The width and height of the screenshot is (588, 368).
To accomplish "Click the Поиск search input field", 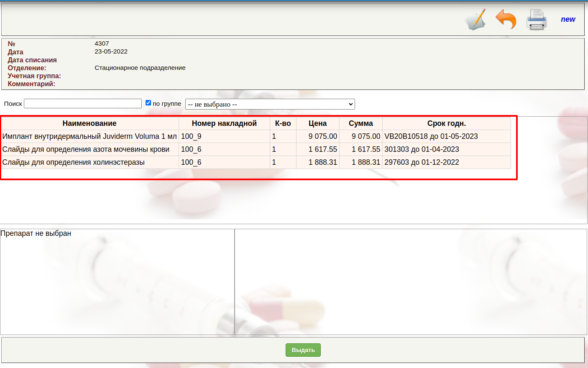I will coord(83,104).
